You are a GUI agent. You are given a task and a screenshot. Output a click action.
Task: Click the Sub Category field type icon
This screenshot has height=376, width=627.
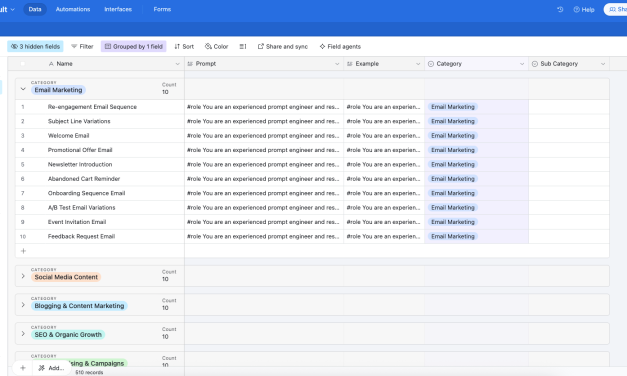pyautogui.click(x=535, y=64)
